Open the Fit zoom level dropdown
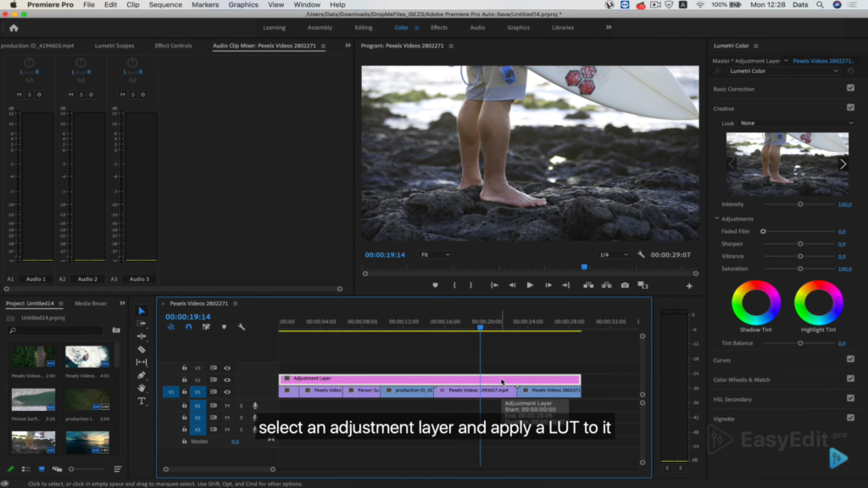 435,254
